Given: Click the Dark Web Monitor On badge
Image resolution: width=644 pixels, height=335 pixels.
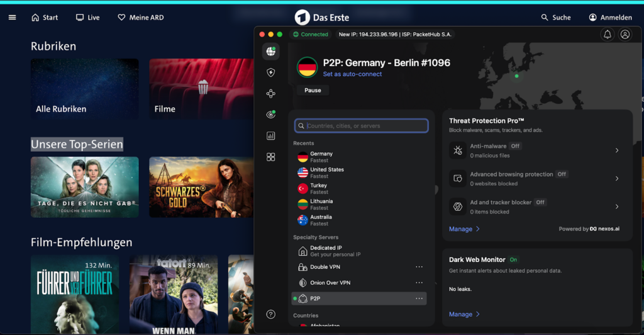Looking at the screenshot, I should click(513, 260).
